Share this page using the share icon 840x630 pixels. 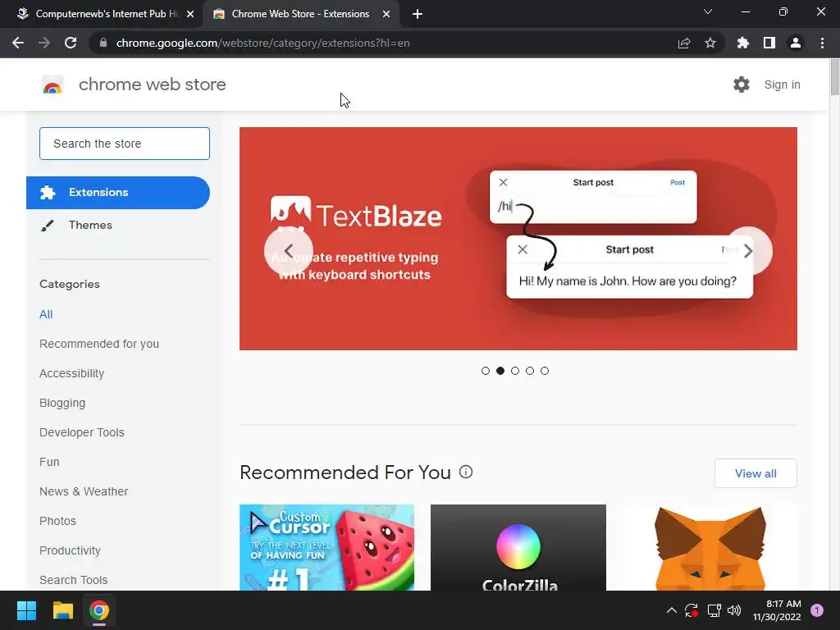coord(684,43)
